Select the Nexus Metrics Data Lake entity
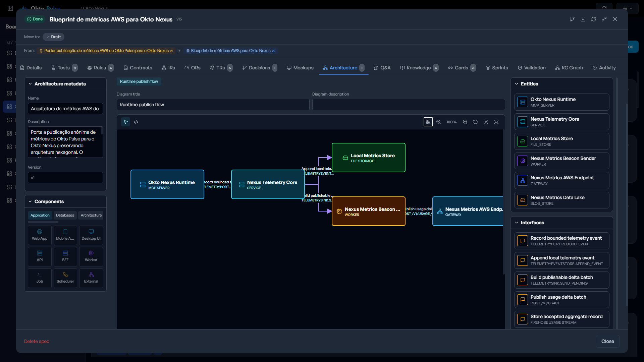The height and width of the screenshot is (362, 644). (561, 200)
